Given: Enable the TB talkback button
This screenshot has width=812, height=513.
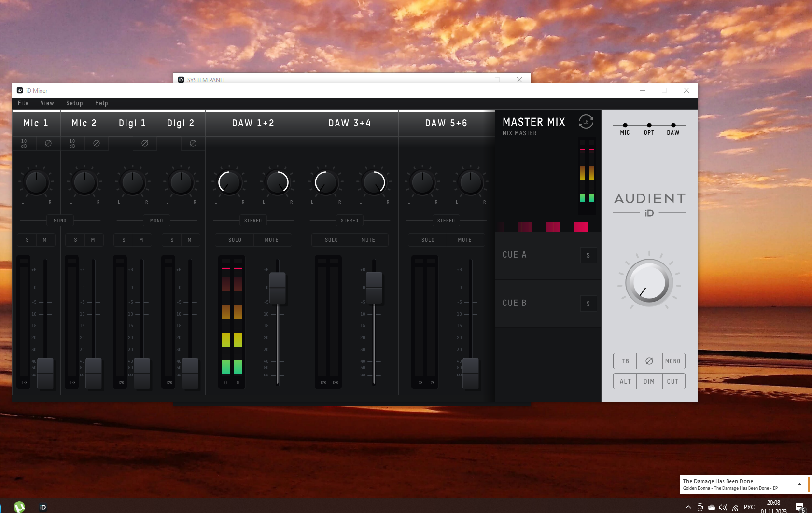Looking at the screenshot, I should point(625,361).
